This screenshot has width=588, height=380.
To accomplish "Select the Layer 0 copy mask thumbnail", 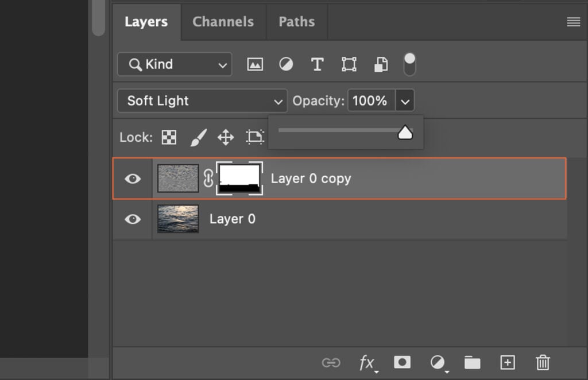I will click(239, 178).
